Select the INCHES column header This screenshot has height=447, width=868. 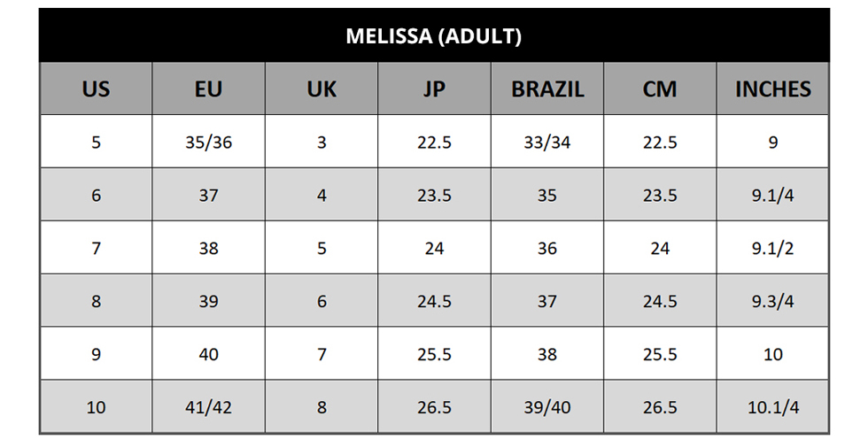pos(773,89)
